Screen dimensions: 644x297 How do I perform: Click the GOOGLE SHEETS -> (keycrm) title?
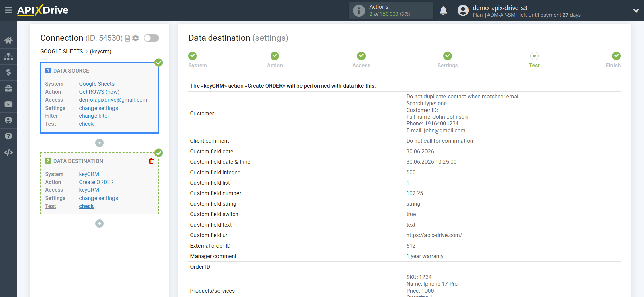coord(76,51)
